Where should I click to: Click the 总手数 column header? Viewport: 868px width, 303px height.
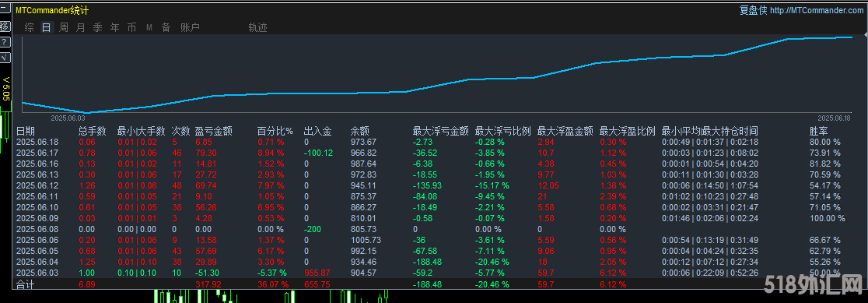pyautogui.click(x=92, y=132)
